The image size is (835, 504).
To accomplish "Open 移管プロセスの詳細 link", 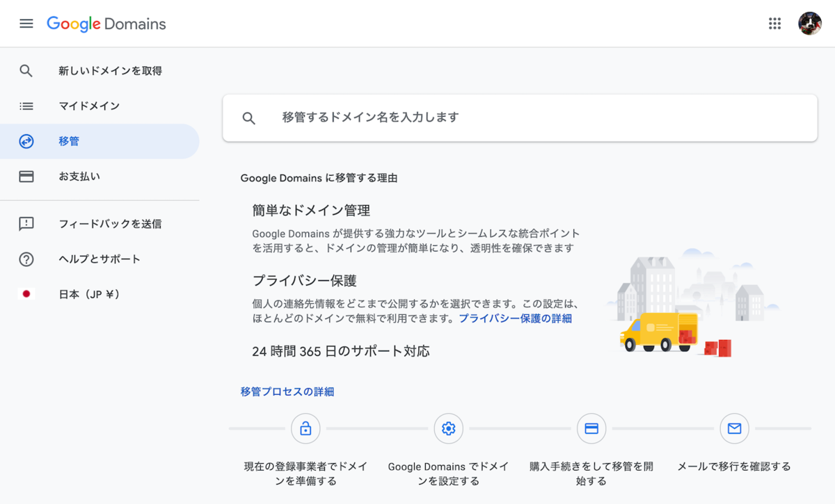I will coord(286,391).
